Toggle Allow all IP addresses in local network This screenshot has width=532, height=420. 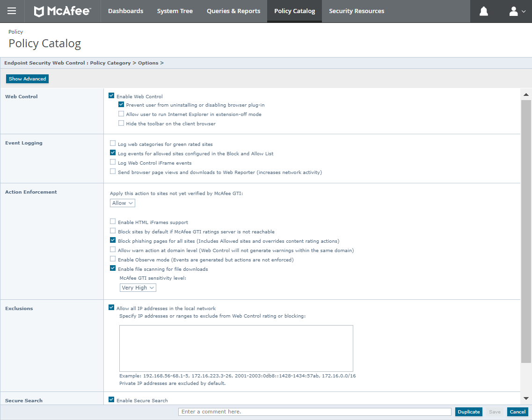coord(111,307)
